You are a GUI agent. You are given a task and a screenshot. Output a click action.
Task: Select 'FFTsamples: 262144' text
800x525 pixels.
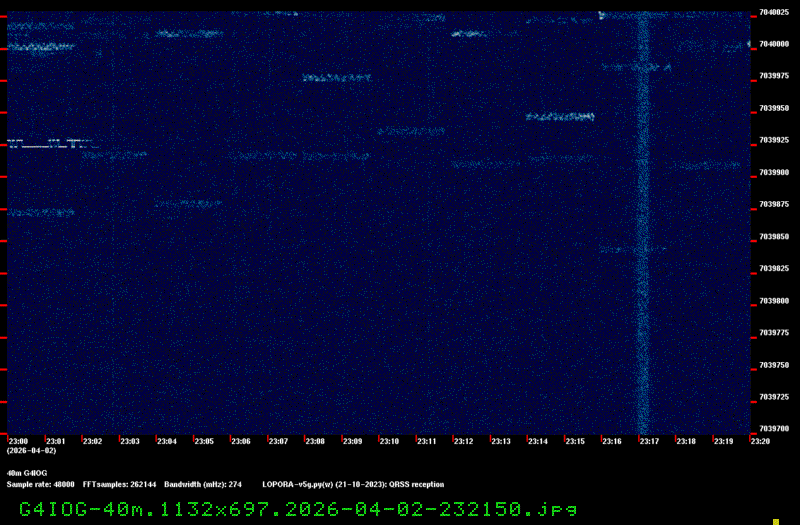tap(119, 485)
